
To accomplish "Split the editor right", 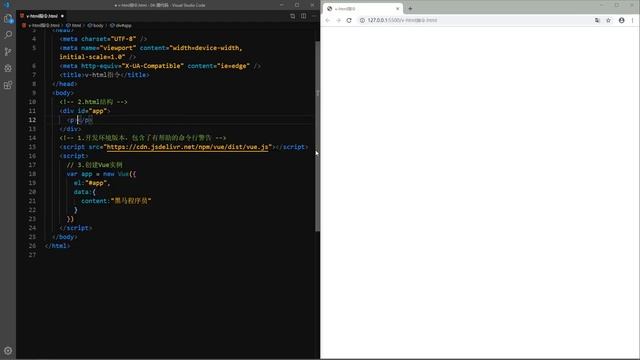I will pos(303,16).
